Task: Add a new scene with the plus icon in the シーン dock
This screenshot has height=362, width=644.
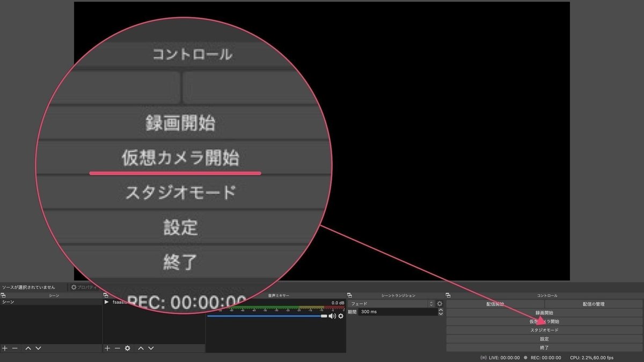Action: (5, 348)
